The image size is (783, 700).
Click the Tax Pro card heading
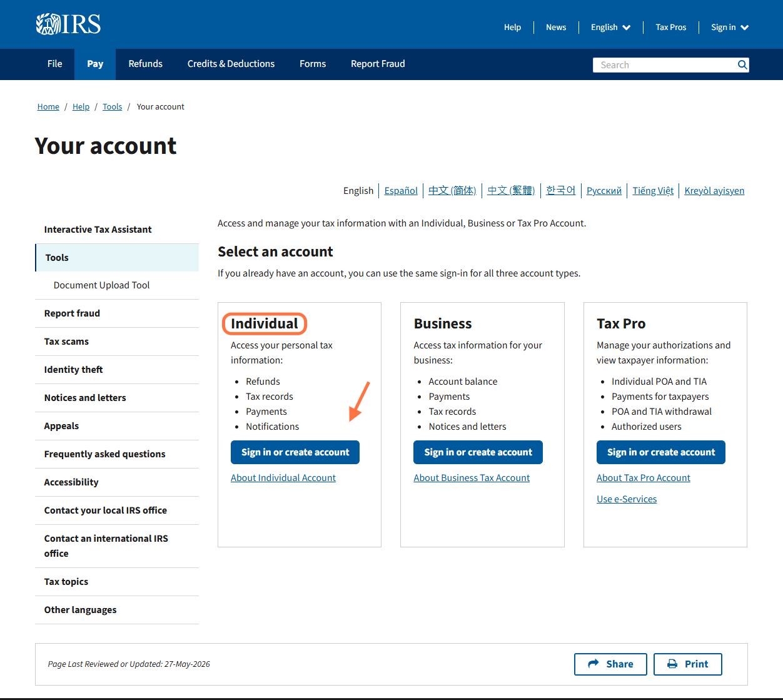[x=621, y=323]
